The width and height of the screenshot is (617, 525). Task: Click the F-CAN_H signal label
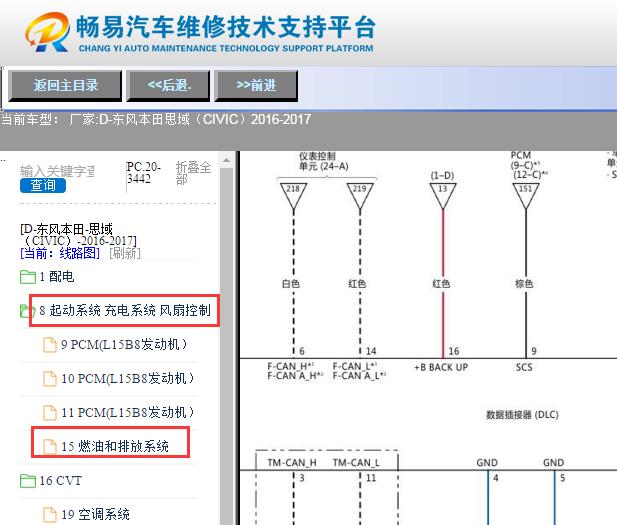coord(290,366)
